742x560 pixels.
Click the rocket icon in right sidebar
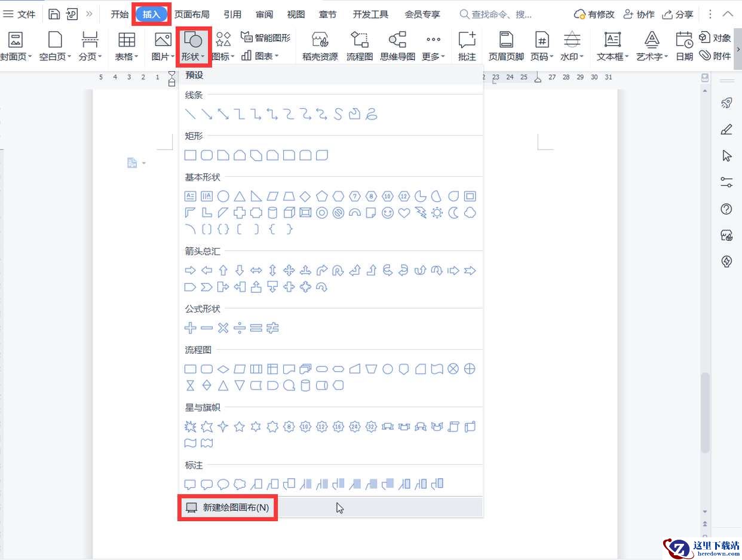coord(727,103)
